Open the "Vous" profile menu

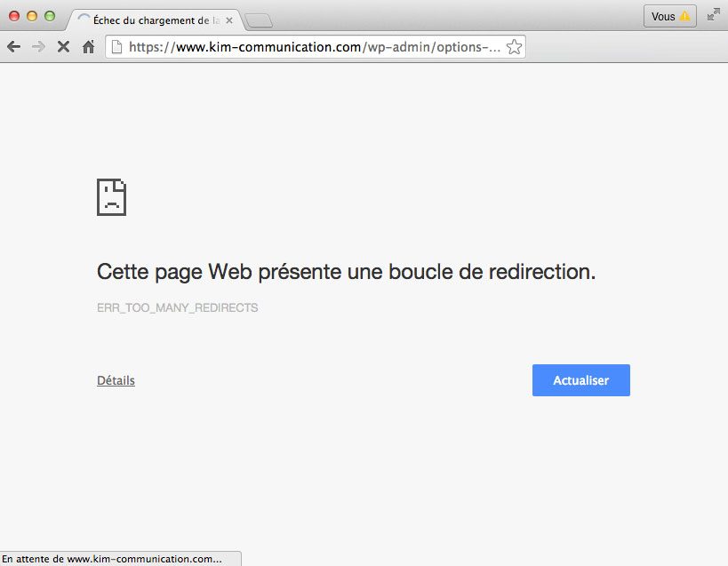669,16
